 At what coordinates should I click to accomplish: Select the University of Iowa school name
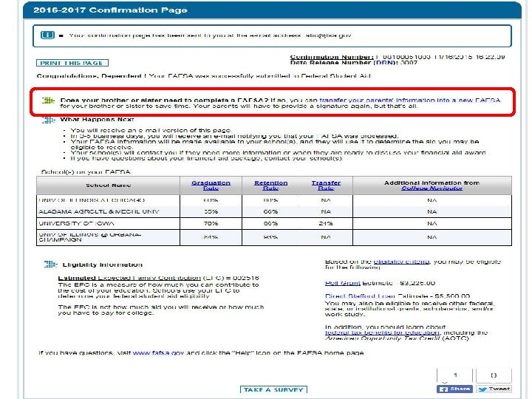pos(76,224)
